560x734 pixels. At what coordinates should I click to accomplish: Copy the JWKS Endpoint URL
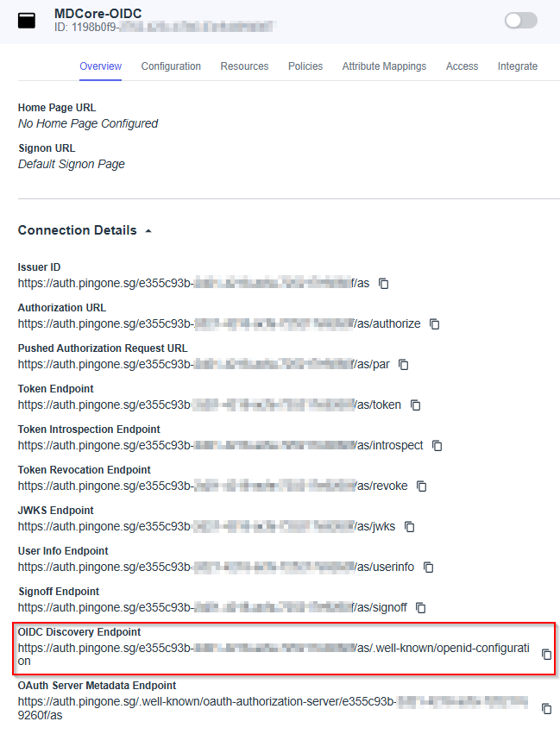(410, 527)
